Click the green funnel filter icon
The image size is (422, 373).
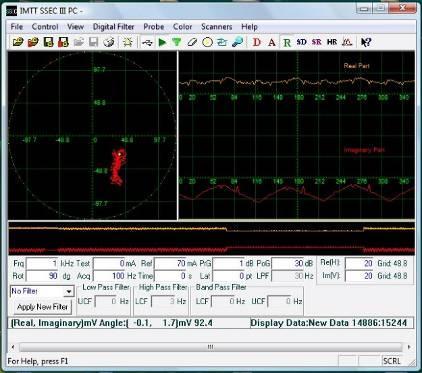[177, 42]
